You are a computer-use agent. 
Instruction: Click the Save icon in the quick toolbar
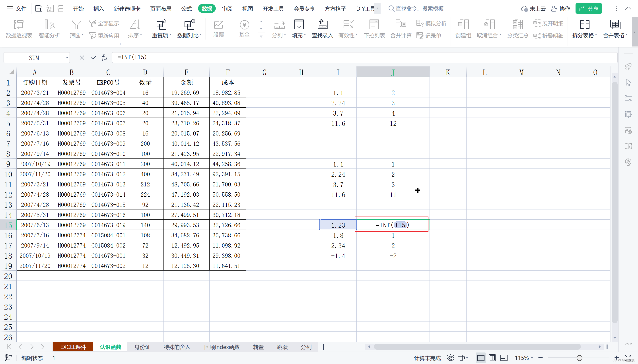pyautogui.click(x=39, y=9)
